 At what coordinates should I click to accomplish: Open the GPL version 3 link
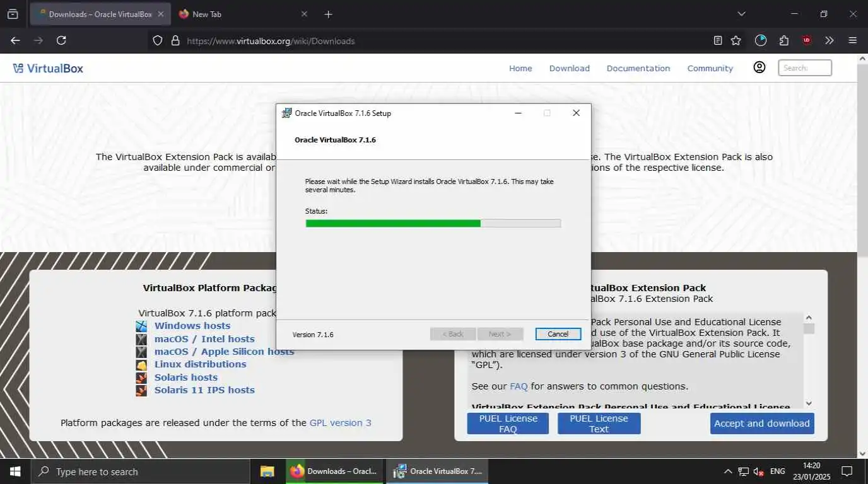click(x=341, y=423)
